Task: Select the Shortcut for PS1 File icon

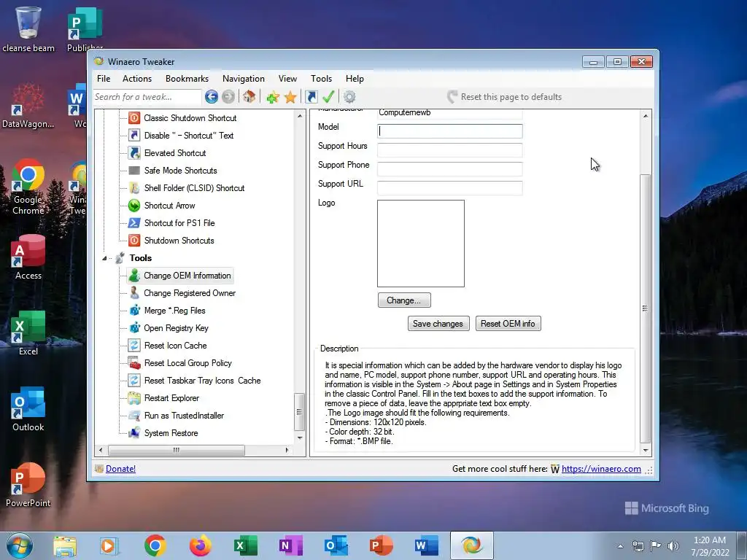Action: point(134,223)
